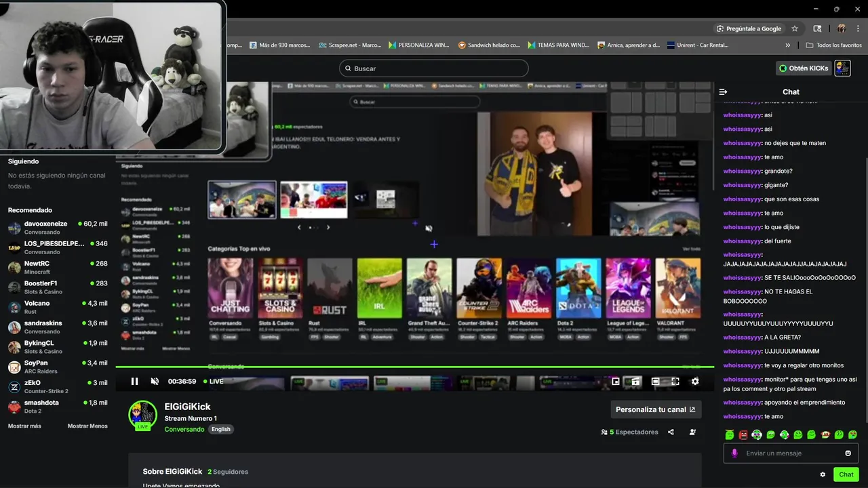Click the green Chat send button

point(846,474)
